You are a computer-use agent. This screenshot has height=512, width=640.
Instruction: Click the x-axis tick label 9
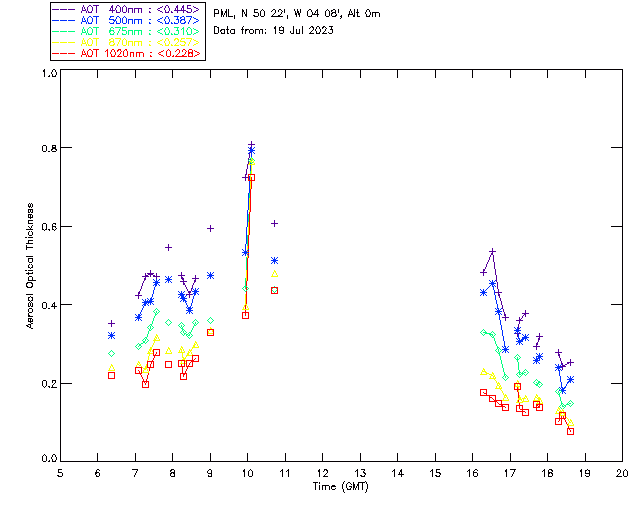click(x=210, y=473)
